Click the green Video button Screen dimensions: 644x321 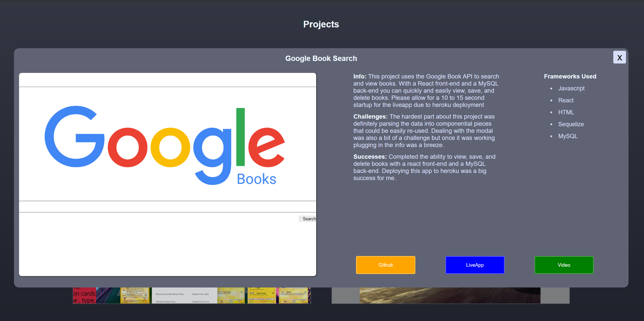(x=564, y=265)
